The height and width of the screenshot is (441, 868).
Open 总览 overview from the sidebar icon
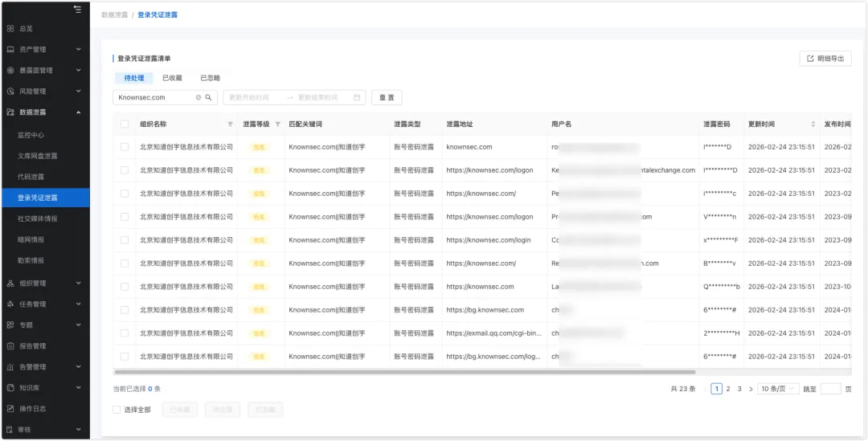click(x=10, y=28)
